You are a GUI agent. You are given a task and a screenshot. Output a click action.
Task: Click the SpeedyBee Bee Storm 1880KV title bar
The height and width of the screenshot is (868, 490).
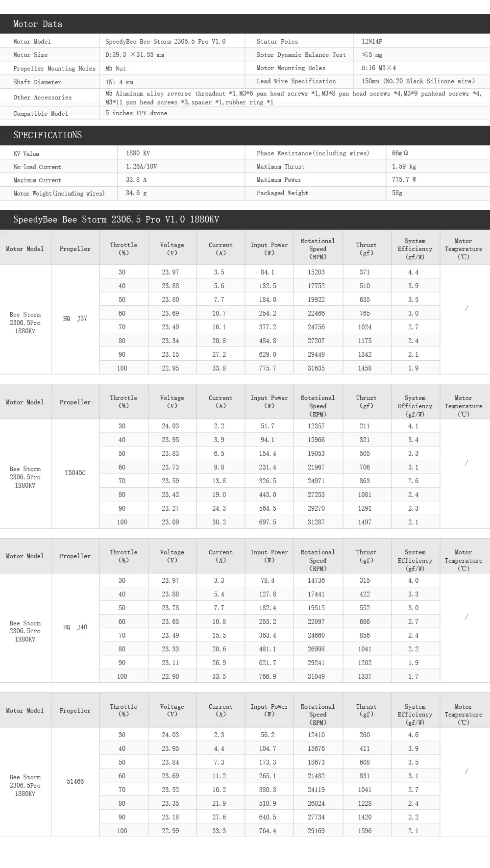(245, 220)
